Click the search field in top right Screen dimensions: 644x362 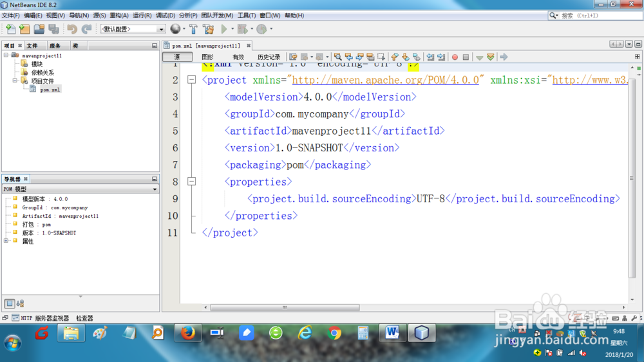click(600, 15)
